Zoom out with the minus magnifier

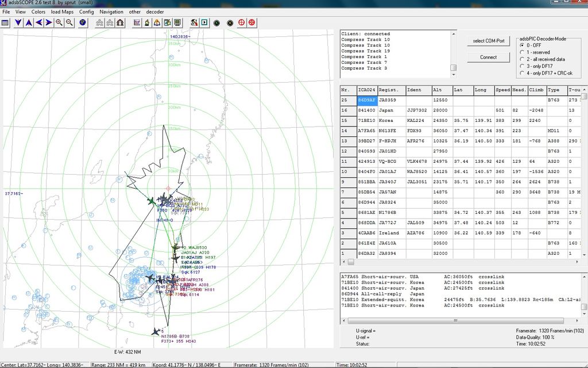point(69,22)
